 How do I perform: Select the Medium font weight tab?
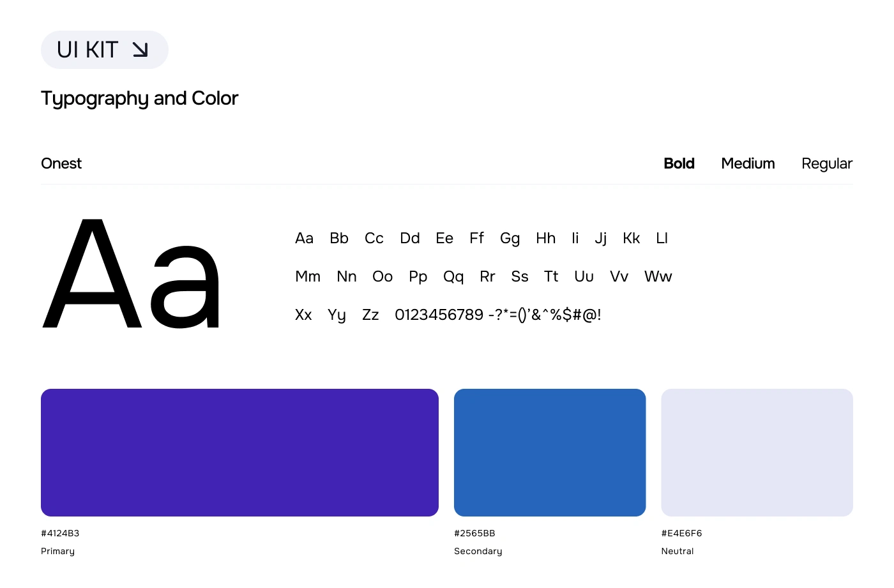tap(748, 163)
